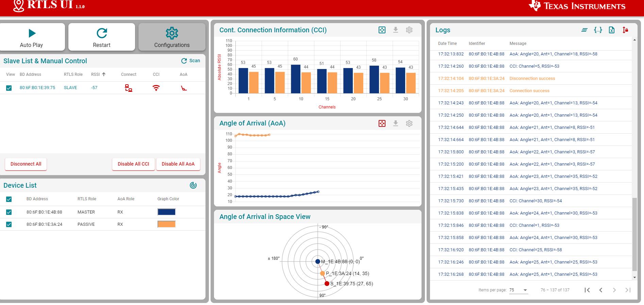Toggle the select-all checkbox in Device List header

[x=9, y=199]
